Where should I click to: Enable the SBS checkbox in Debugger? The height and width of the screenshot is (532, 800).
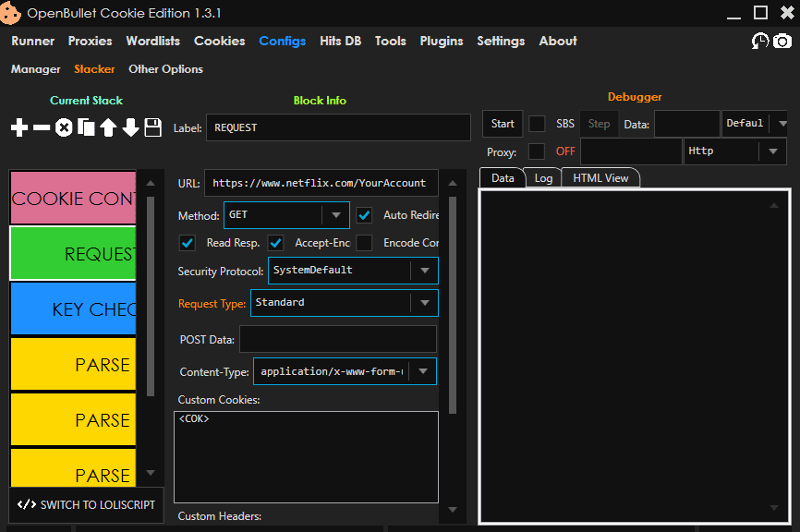click(x=537, y=124)
